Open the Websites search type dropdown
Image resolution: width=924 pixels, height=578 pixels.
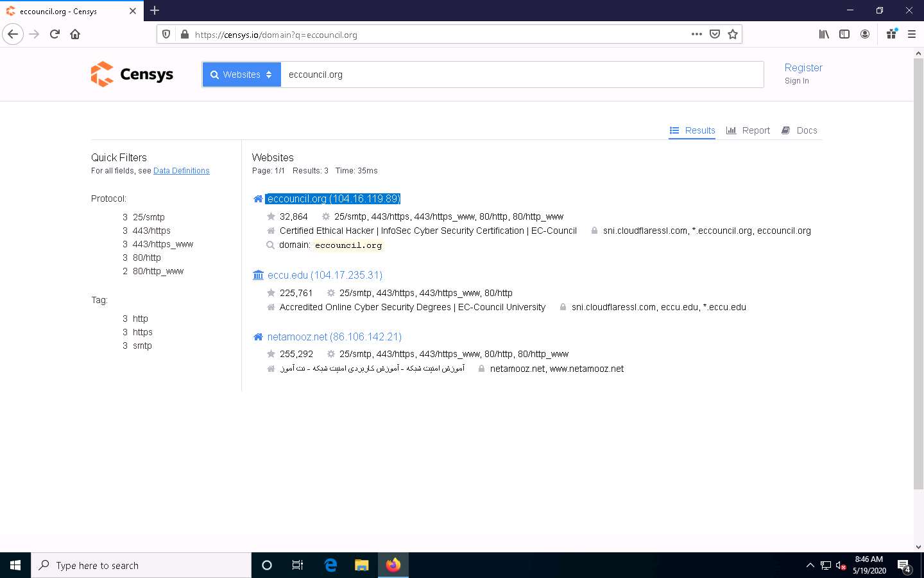point(242,74)
